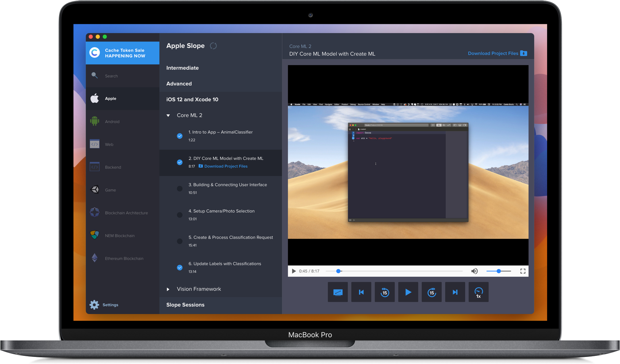
Task: Click the large Play button
Action: point(408,292)
